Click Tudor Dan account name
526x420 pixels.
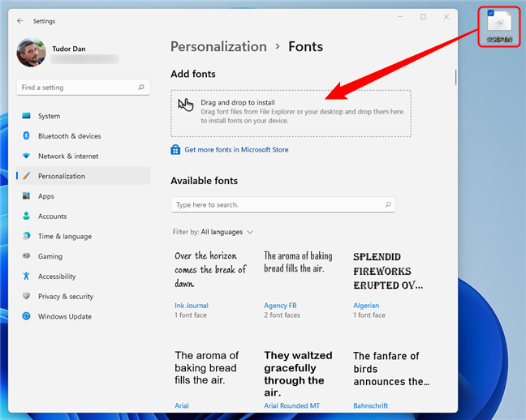click(69, 49)
